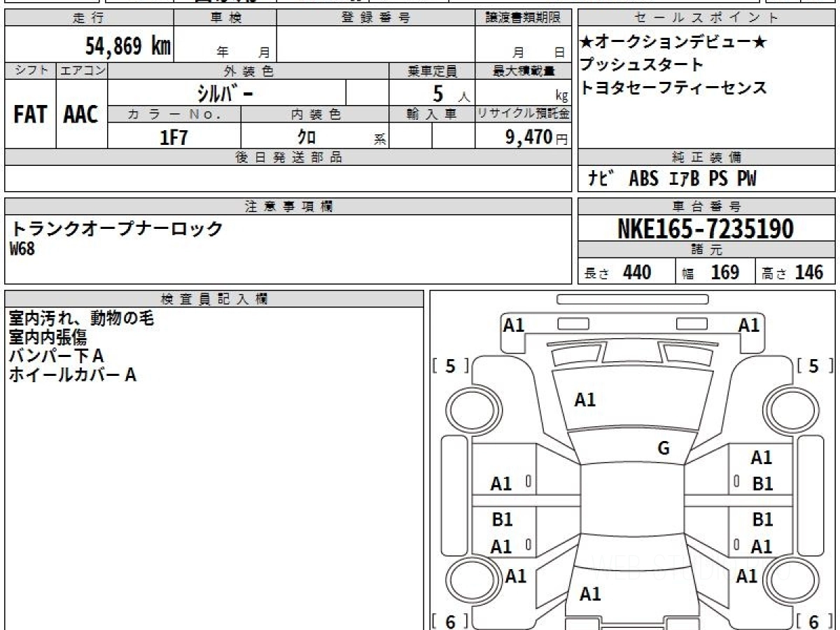Select the トランクオープナーロック note
Image resolution: width=840 pixels, height=630 pixels.
pos(118,228)
